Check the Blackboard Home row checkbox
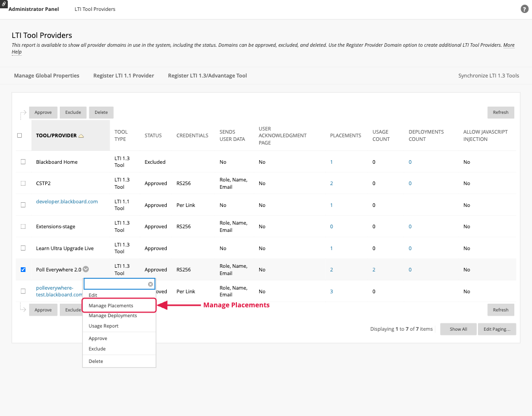This screenshot has width=532, height=416. 23,162
